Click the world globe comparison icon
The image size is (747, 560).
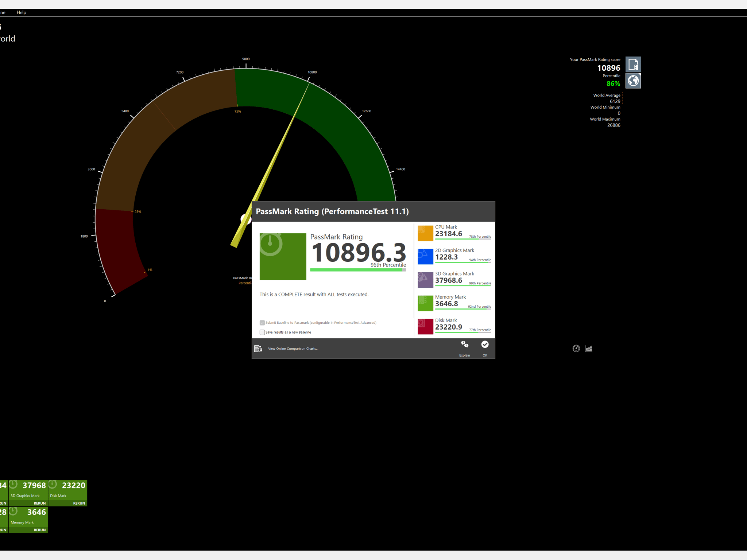[x=633, y=81]
